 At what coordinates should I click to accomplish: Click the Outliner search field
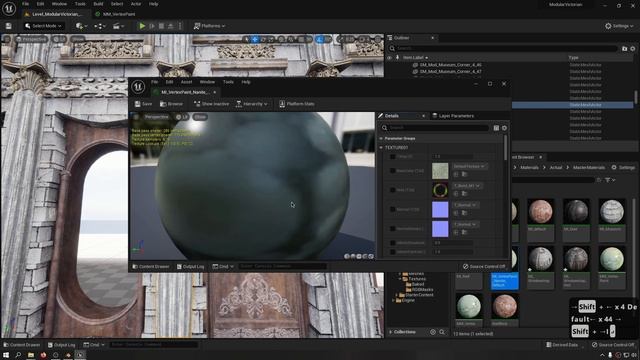(502, 49)
